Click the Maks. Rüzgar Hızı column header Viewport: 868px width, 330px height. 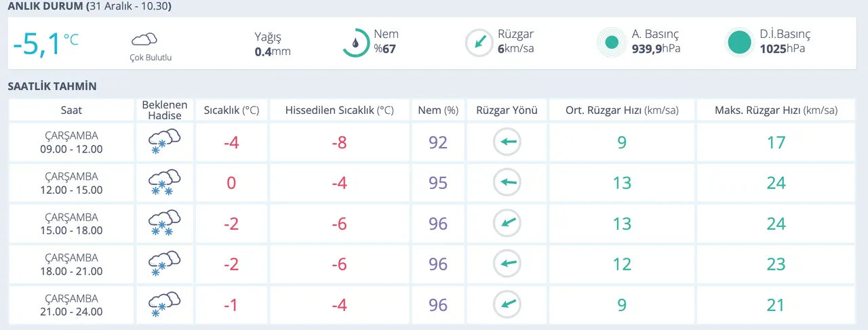point(776,110)
